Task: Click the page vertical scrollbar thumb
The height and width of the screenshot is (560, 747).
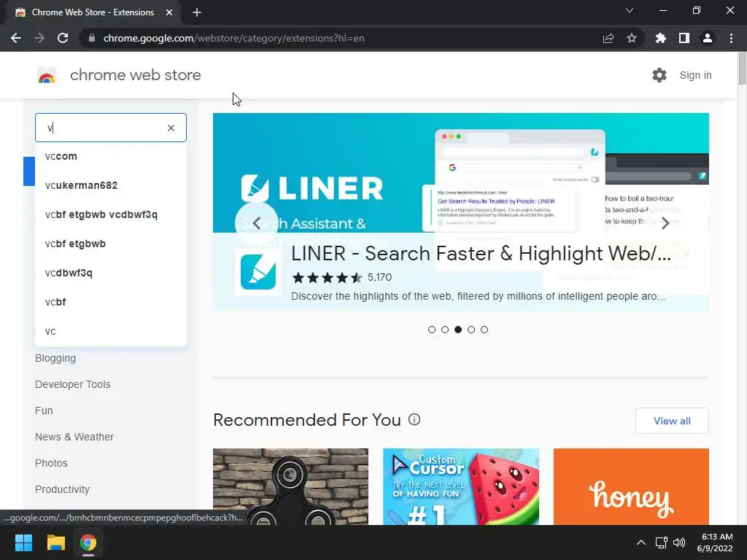Action: coord(742,69)
